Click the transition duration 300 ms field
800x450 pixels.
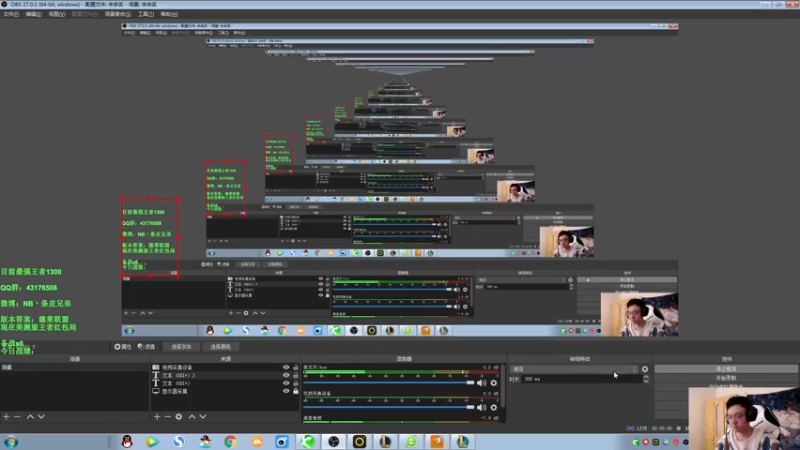tap(582, 379)
